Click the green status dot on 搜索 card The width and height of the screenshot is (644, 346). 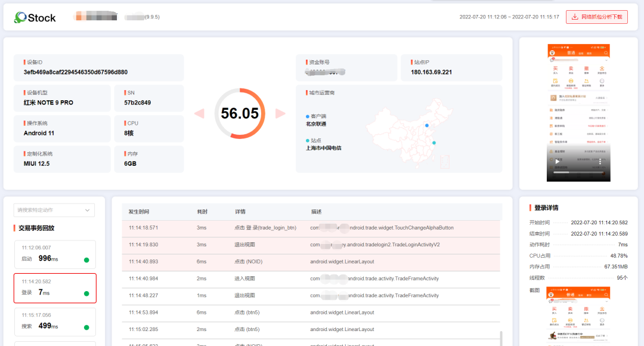(x=86, y=327)
